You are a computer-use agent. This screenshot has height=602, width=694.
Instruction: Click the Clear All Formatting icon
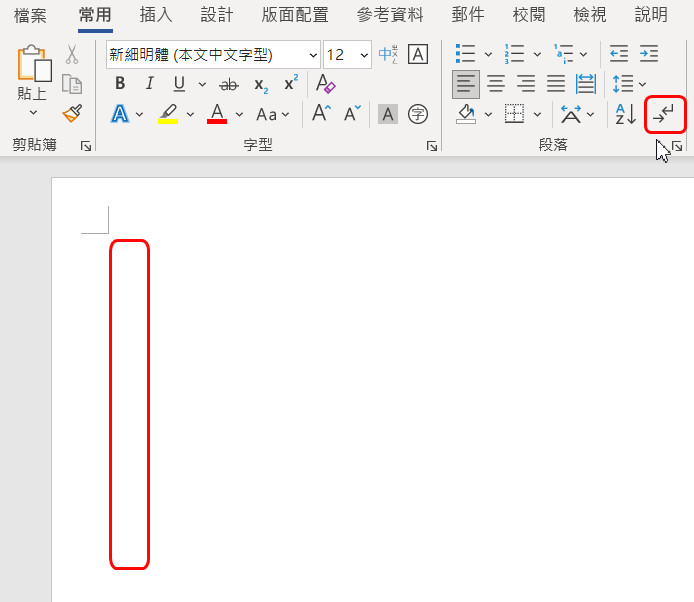coord(325,84)
